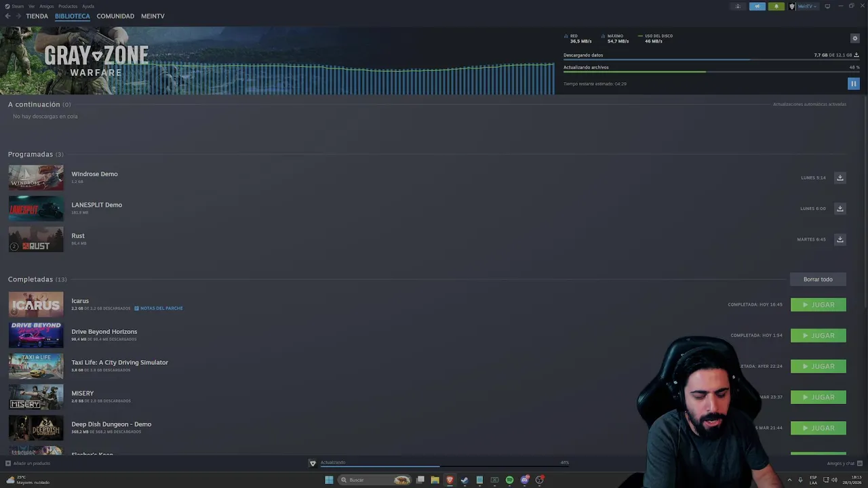Open Steam icon on the taskbar

click(465, 480)
